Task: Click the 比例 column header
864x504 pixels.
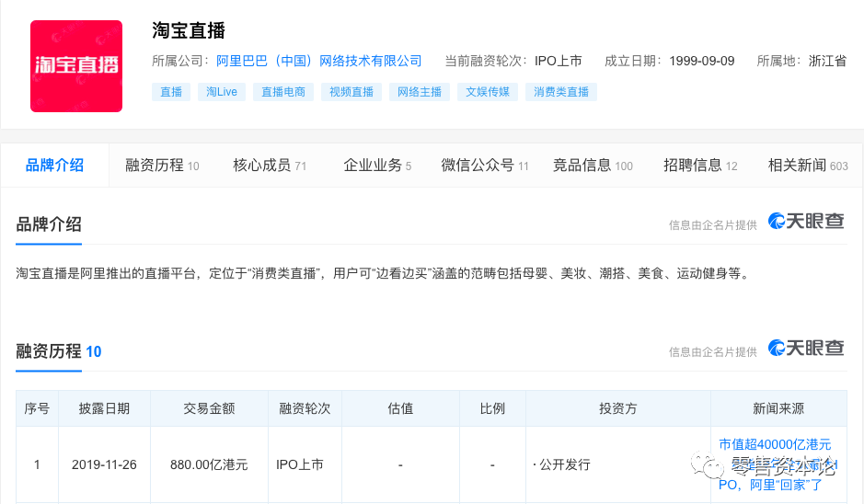Action: point(492,408)
